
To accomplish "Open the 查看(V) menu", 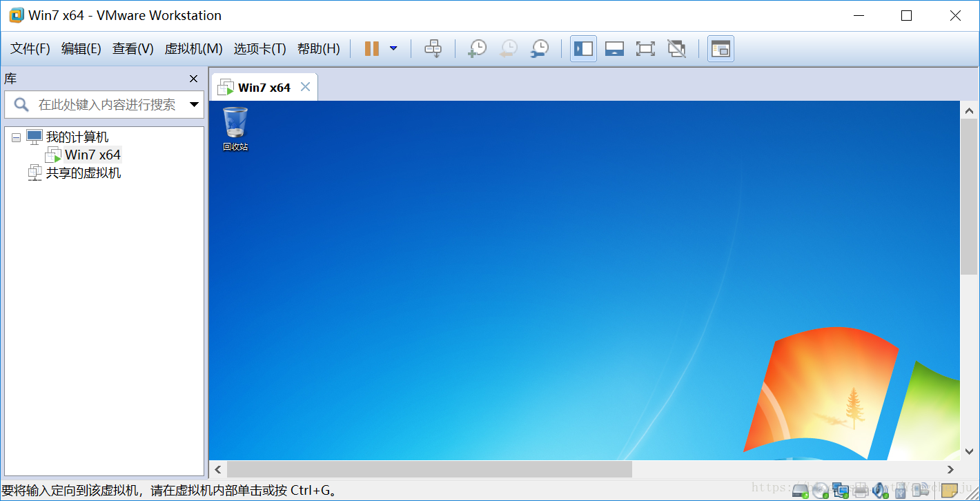I will pos(133,49).
